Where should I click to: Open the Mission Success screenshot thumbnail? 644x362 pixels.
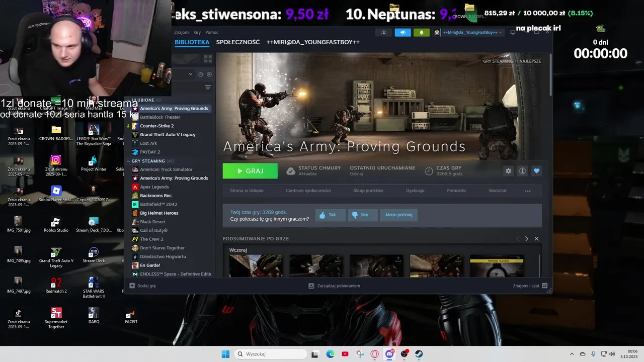[497, 266]
